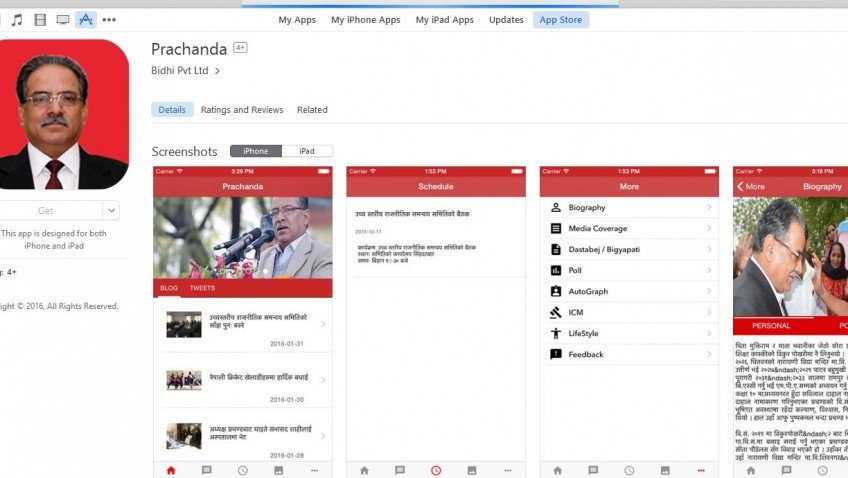Open the more libraries ellipsis menu
The width and height of the screenshot is (848, 478).
coord(109,20)
